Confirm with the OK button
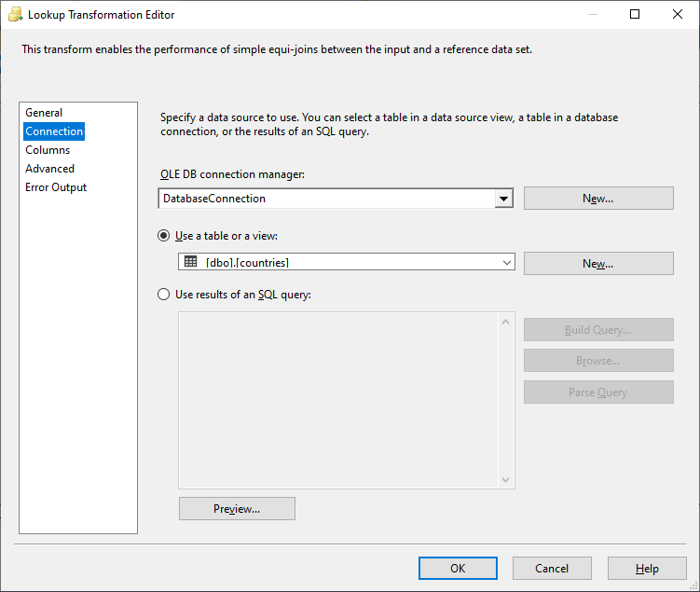This screenshot has height=592, width=700. (x=458, y=569)
